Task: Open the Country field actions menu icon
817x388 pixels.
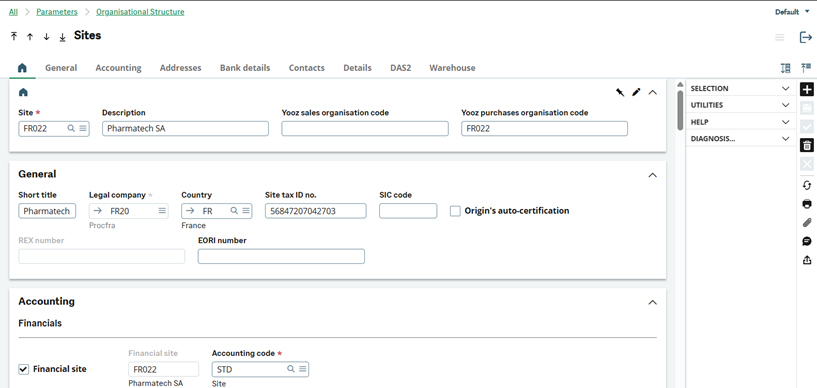Action: pyautogui.click(x=246, y=211)
